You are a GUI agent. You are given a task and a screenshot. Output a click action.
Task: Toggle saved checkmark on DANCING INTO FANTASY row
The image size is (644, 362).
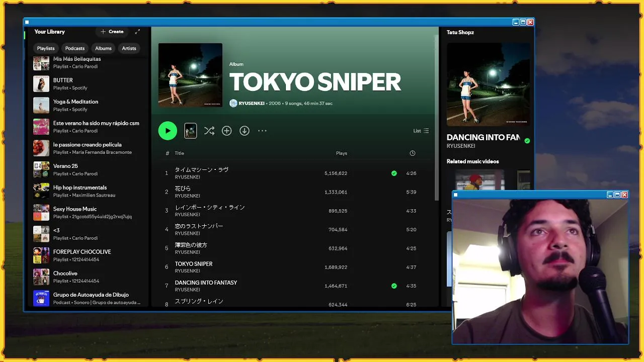click(x=394, y=286)
